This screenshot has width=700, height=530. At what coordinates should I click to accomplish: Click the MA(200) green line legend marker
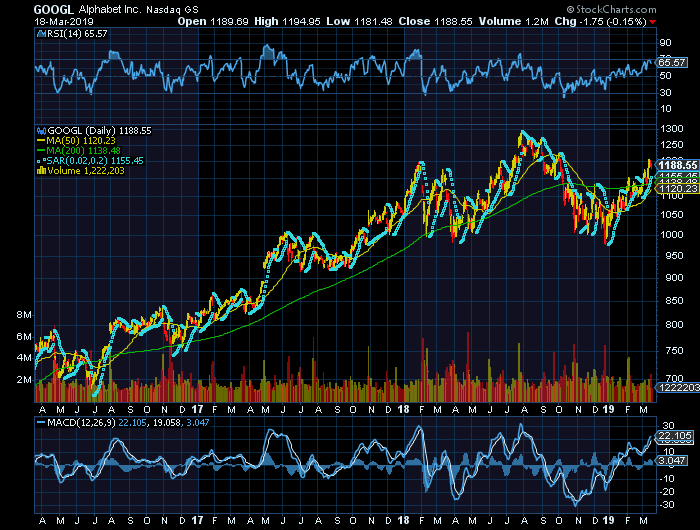point(39,151)
